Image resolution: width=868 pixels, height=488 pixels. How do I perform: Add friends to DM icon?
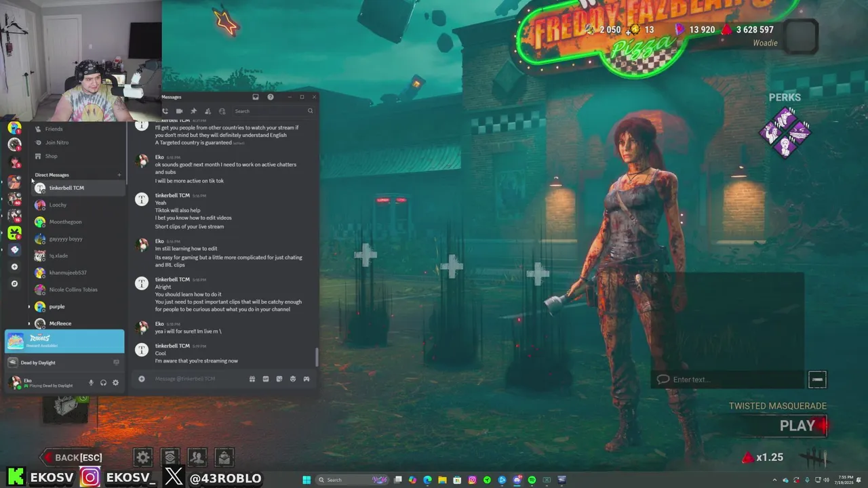208,111
